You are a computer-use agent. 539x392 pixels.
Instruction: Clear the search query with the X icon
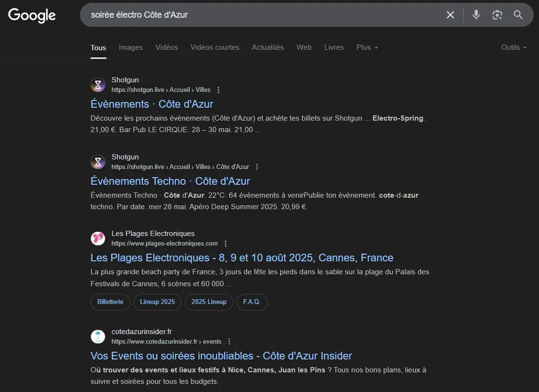[450, 15]
